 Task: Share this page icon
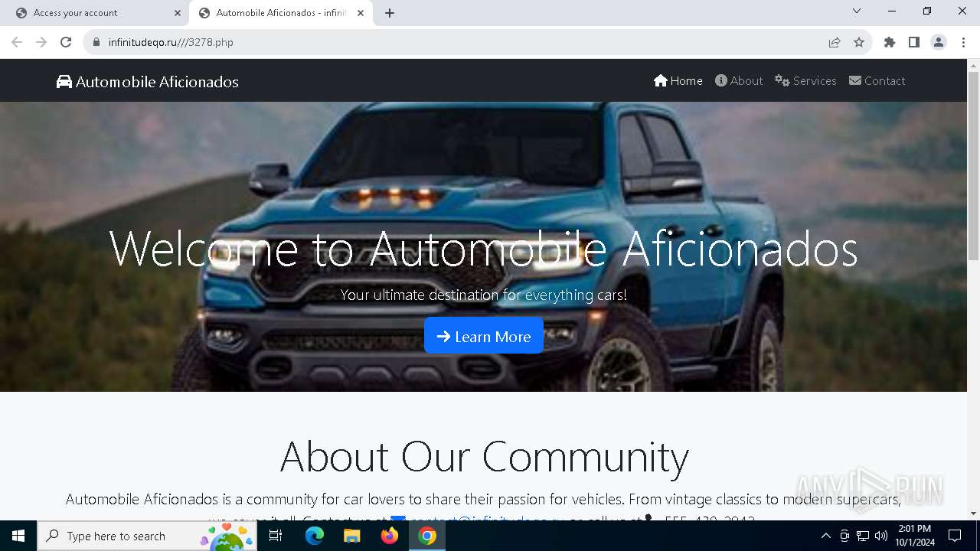click(x=835, y=42)
